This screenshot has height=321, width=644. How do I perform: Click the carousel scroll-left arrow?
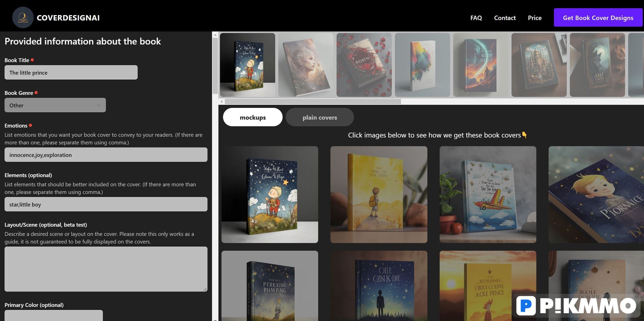click(221, 102)
